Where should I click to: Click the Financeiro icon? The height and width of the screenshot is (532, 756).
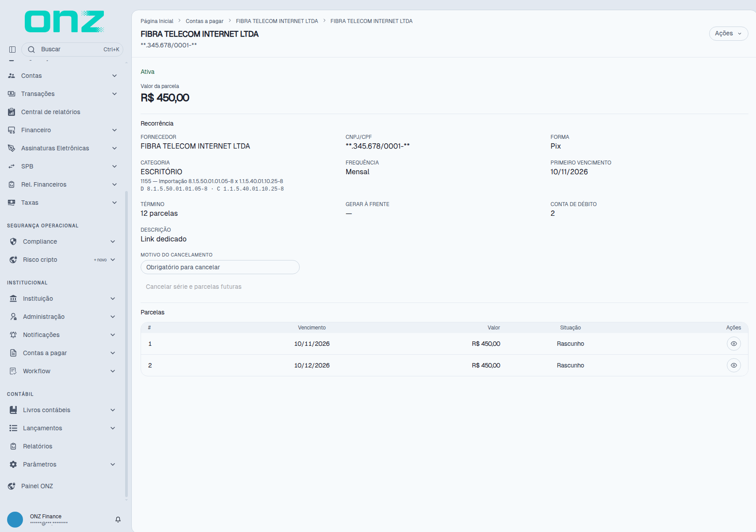point(11,130)
